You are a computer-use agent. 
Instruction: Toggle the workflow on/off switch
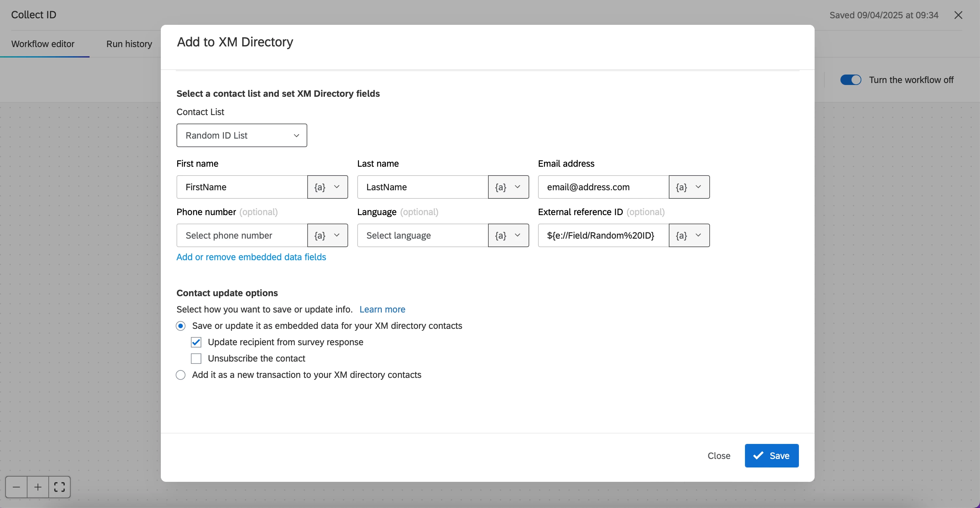[x=851, y=80]
